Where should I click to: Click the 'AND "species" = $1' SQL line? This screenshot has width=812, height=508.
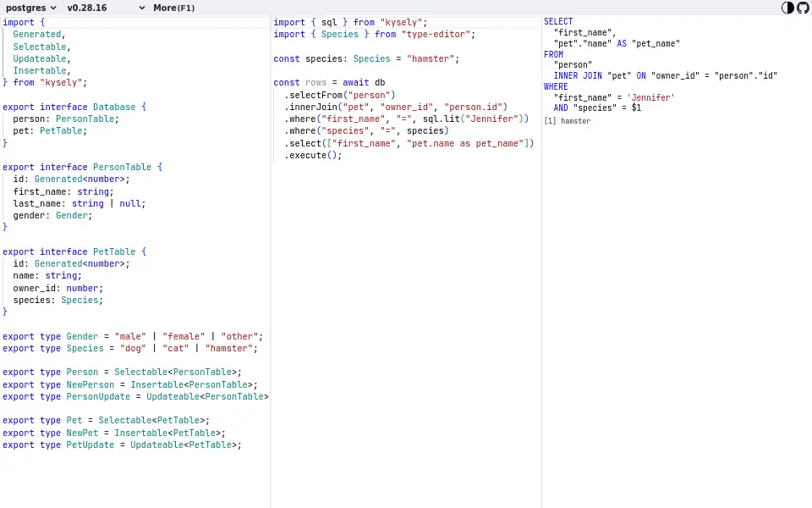coord(598,108)
